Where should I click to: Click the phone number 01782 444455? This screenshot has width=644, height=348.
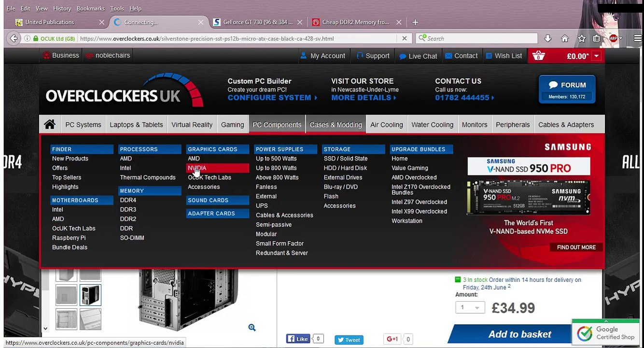[464, 98]
